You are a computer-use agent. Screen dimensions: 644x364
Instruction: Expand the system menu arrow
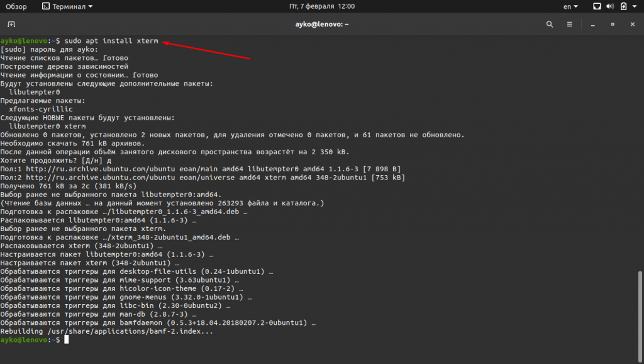pyautogui.click(x=635, y=6)
